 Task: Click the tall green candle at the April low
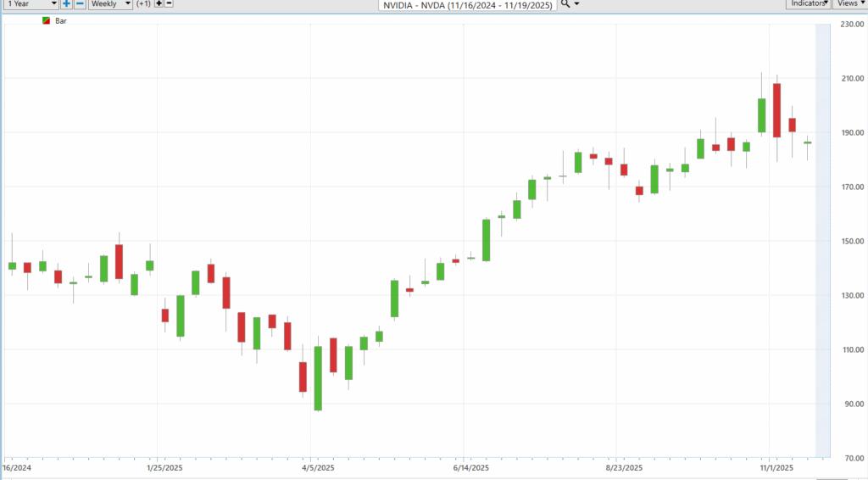pyautogui.click(x=318, y=378)
